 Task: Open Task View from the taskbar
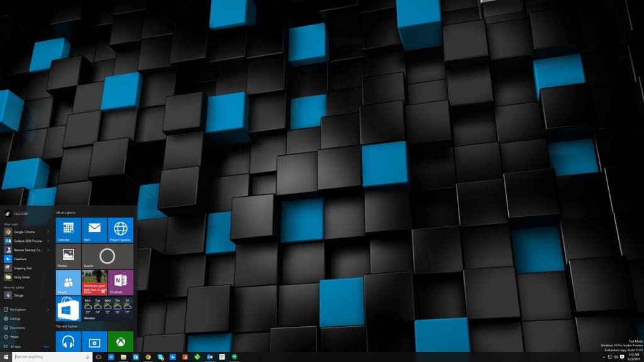pyautogui.click(x=99, y=357)
